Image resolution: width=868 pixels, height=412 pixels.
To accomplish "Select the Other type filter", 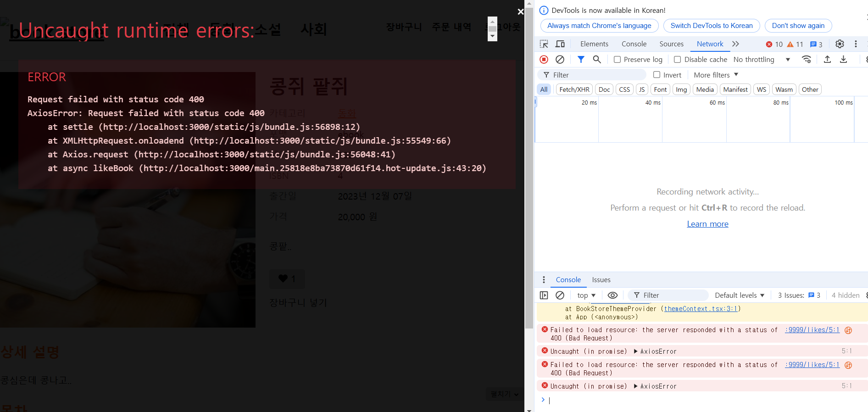I will [x=810, y=89].
